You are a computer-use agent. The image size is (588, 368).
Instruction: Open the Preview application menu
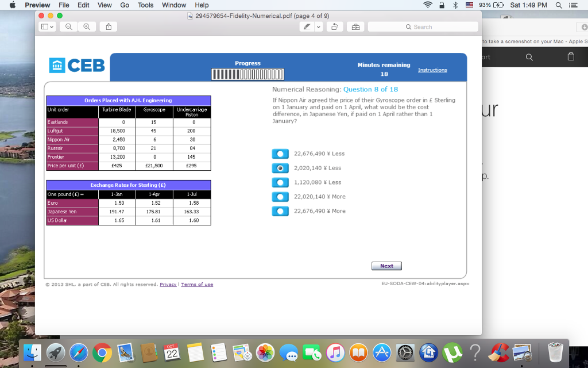click(37, 5)
